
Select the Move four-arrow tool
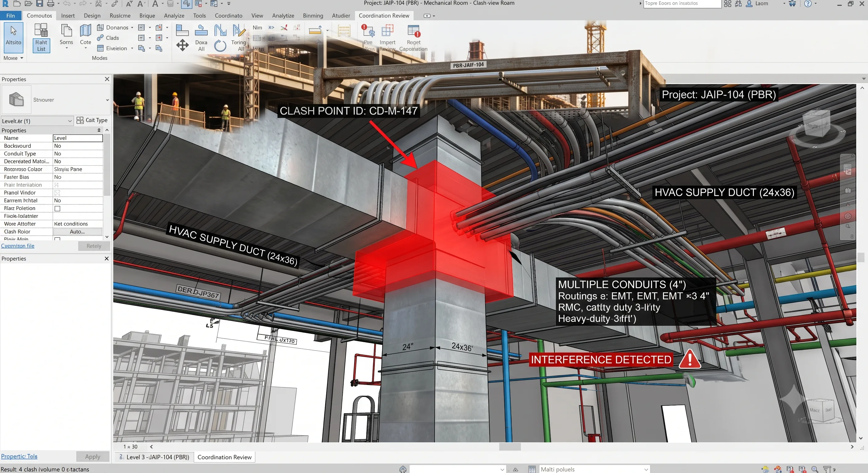pos(182,45)
